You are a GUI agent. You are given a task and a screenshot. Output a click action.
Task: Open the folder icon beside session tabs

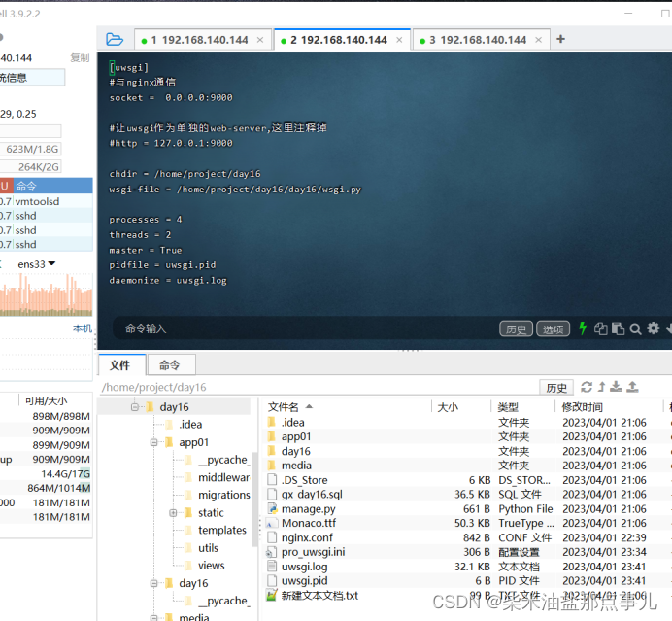pos(115,40)
